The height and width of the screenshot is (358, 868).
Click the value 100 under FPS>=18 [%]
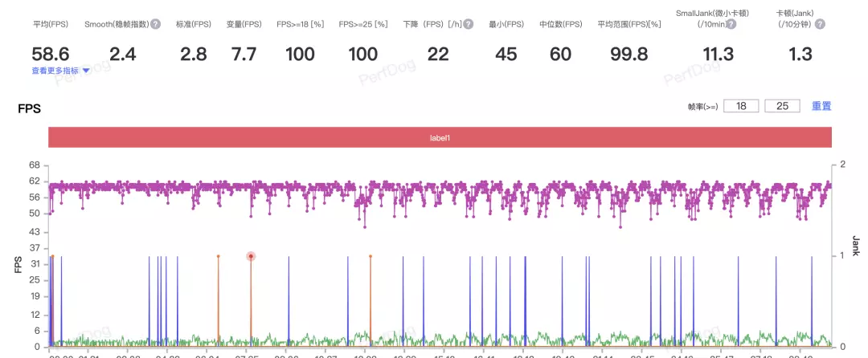pyautogui.click(x=300, y=54)
